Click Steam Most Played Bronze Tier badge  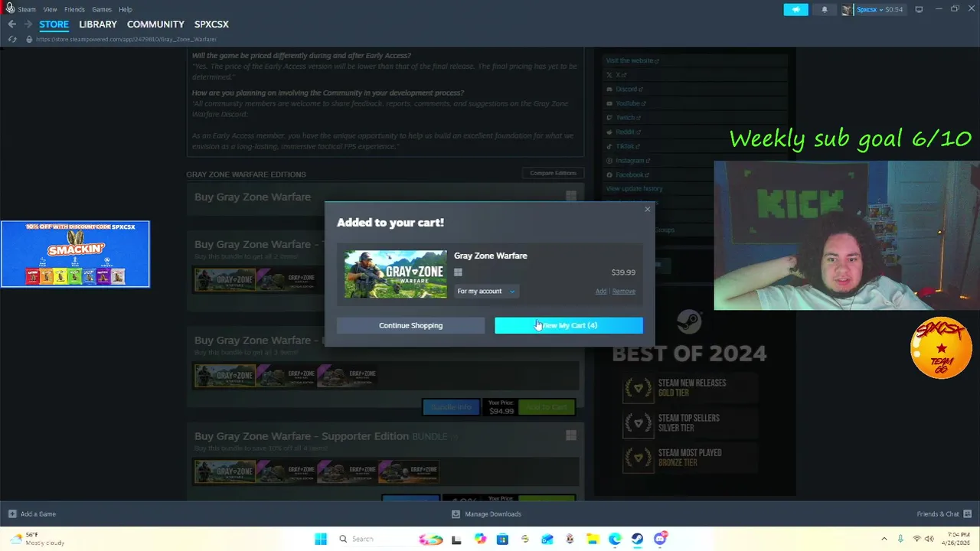tap(689, 458)
